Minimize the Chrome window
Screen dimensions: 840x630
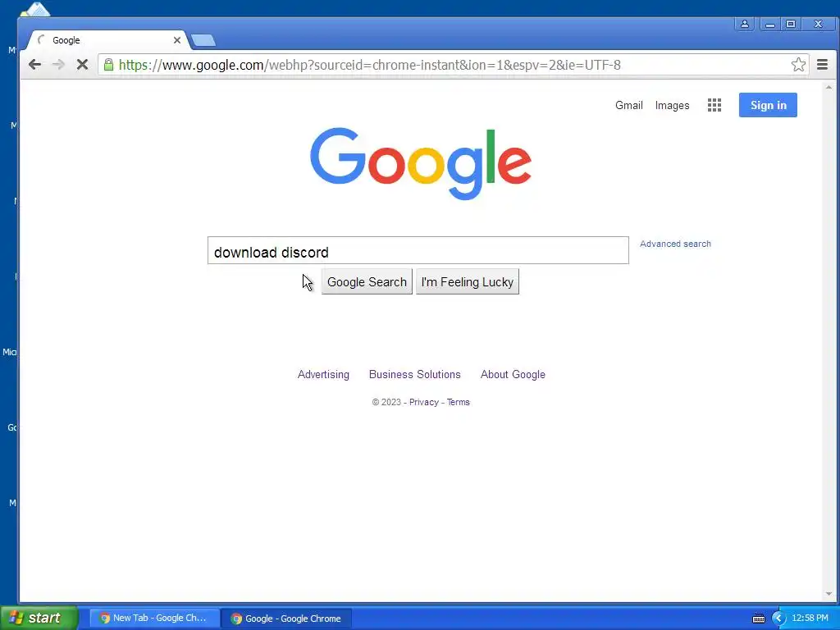769,24
